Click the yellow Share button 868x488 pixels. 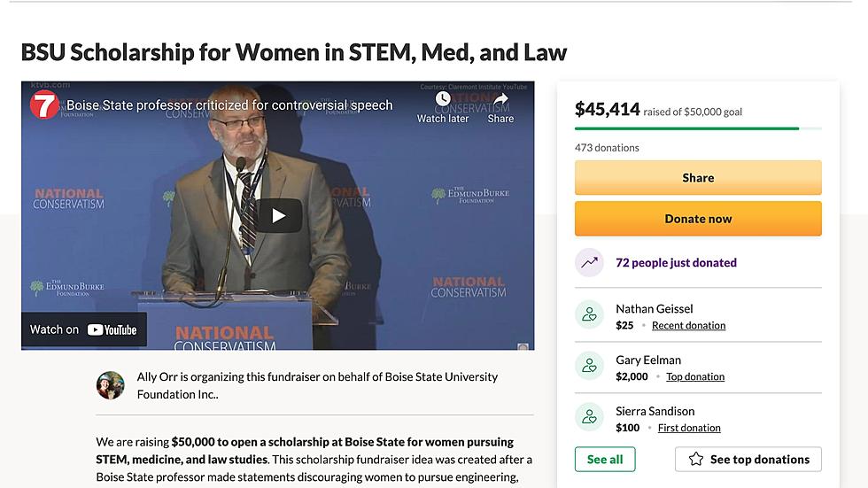[x=698, y=178]
